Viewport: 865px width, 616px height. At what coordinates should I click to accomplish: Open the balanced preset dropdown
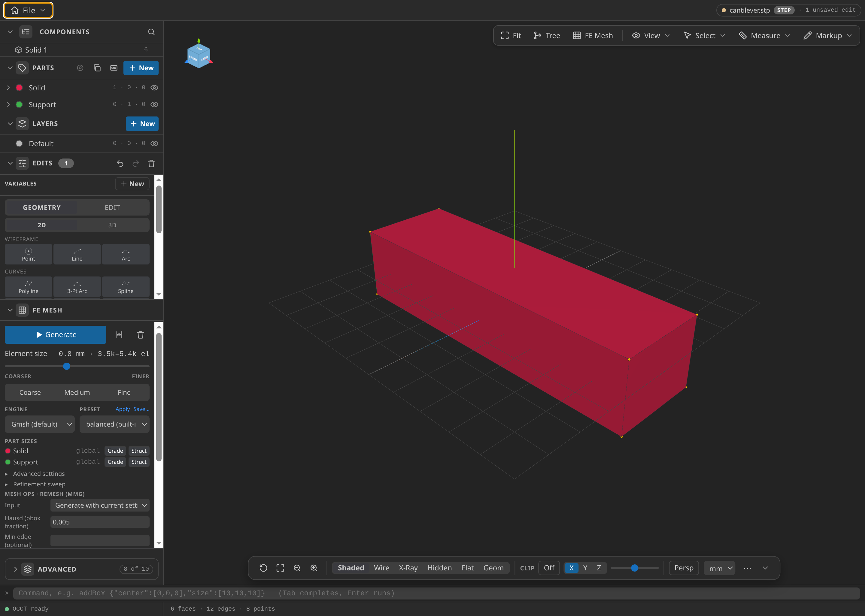click(114, 424)
